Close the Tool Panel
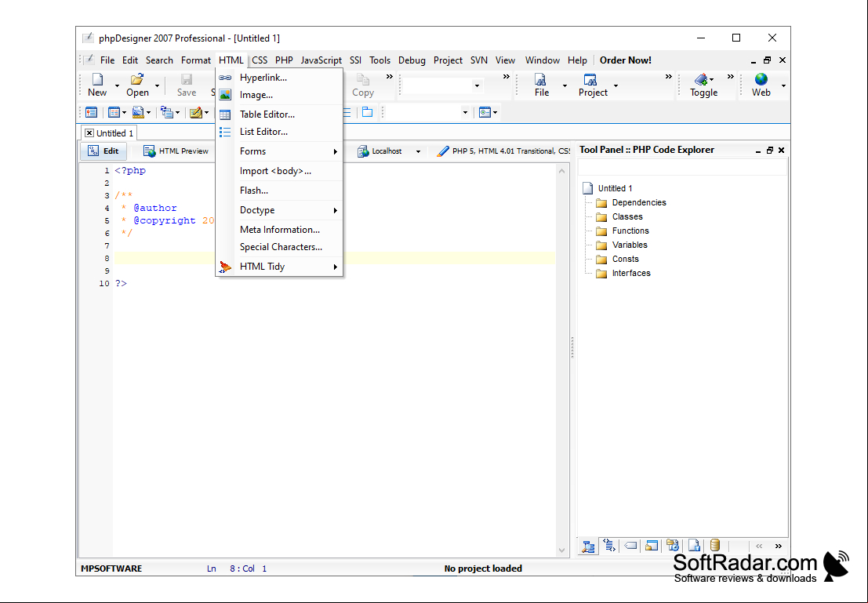Screen dimensions: 868x603 pyautogui.click(x=781, y=150)
